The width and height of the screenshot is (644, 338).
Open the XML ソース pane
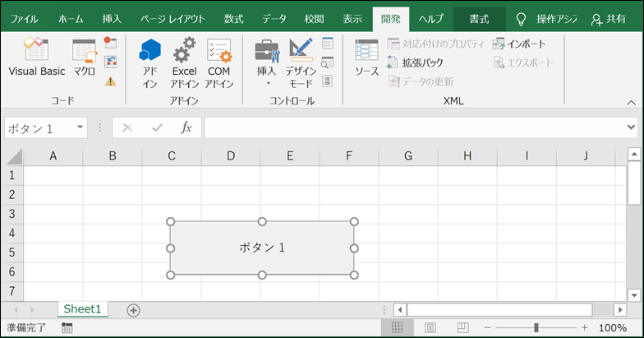[366, 58]
